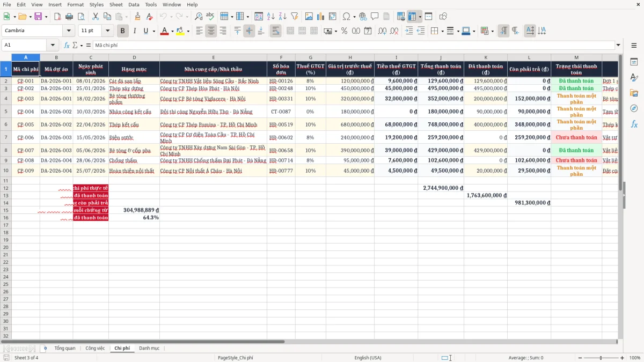Export directly as PDF

[57, 17]
